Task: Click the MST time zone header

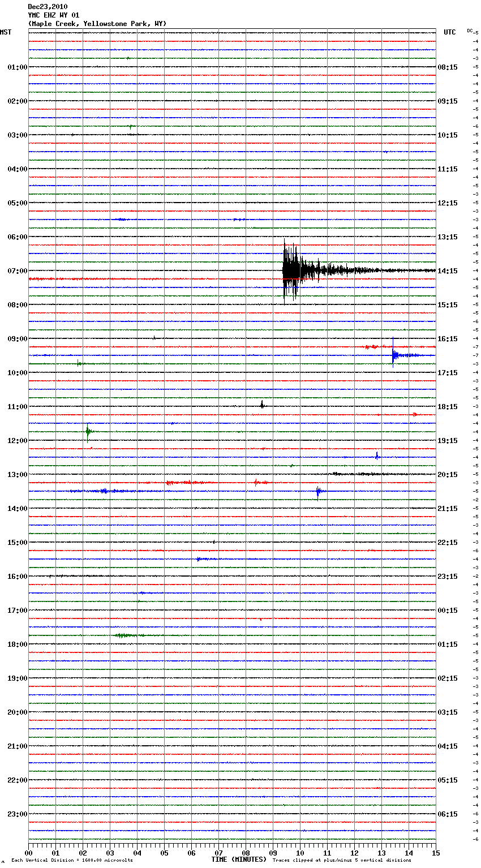Action: [x=6, y=32]
